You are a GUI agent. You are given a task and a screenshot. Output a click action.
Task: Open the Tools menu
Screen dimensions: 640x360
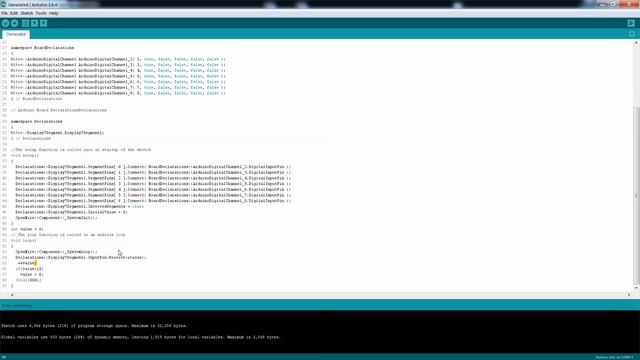(x=41, y=13)
